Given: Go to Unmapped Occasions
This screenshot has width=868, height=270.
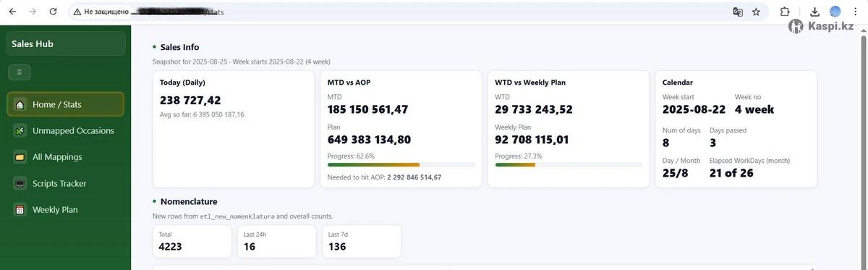Looking at the screenshot, I should point(65,131).
